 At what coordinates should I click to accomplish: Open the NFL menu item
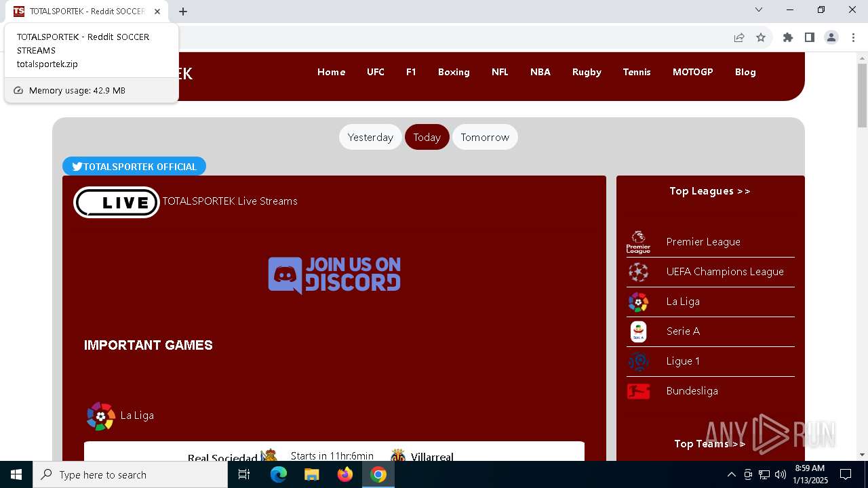[500, 72]
